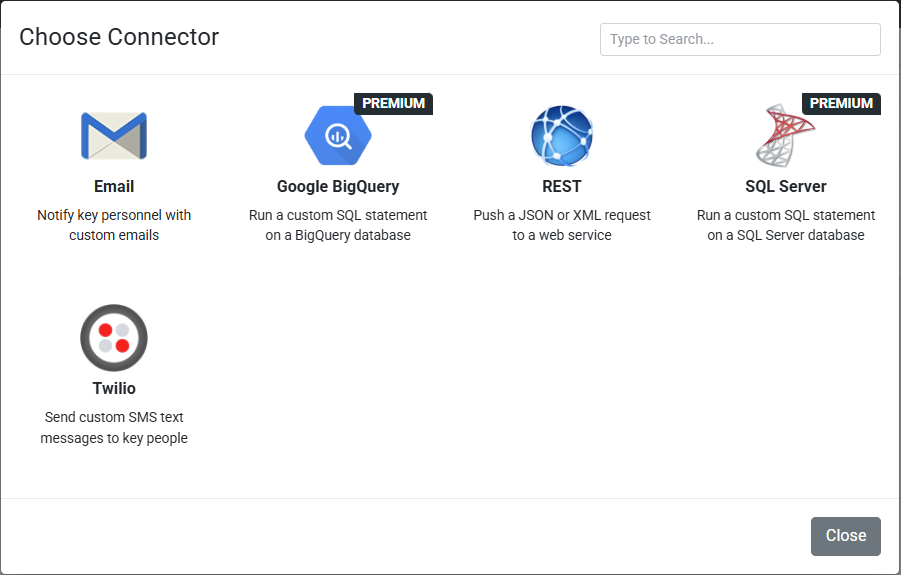Click the SQL Server database description text
The image size is (901, 575).
pyautogui.click(x=786, y=225)
